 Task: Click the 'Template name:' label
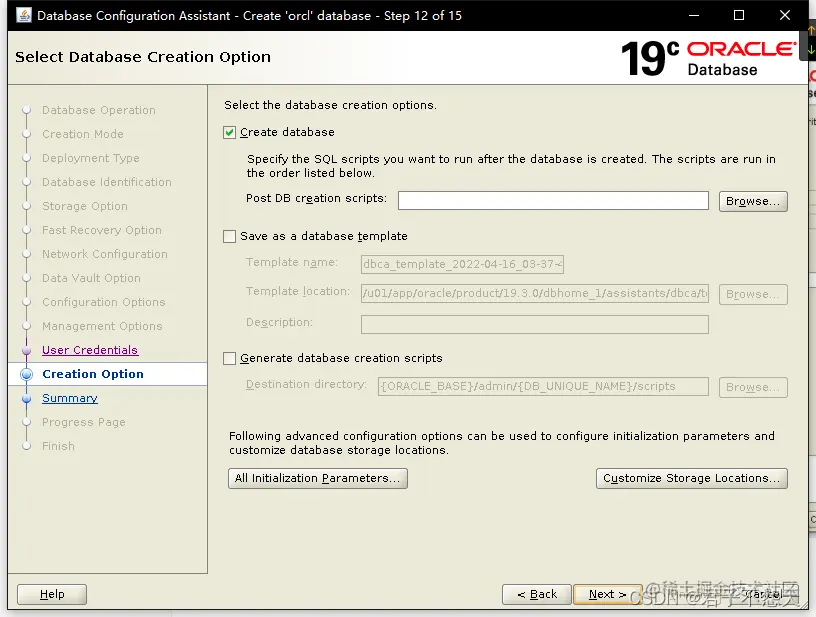pyautogui.click(x=292, y=262)
